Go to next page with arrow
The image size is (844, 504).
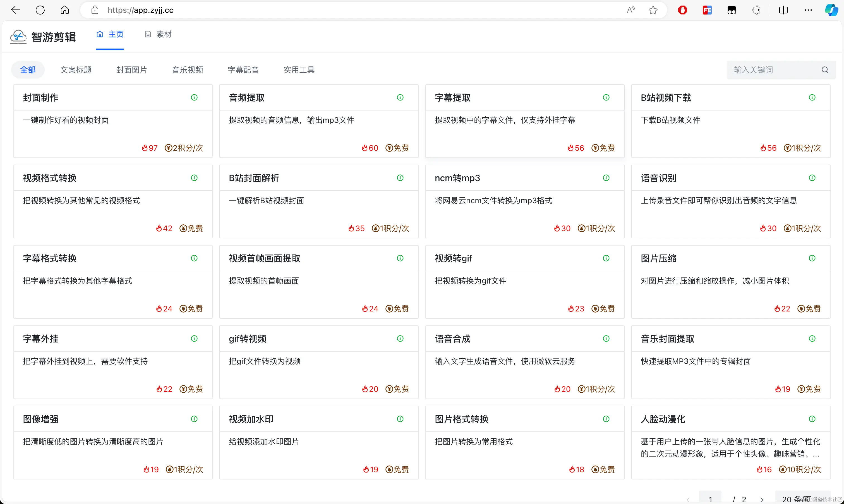pyautogui.click(x=762, y=499)
